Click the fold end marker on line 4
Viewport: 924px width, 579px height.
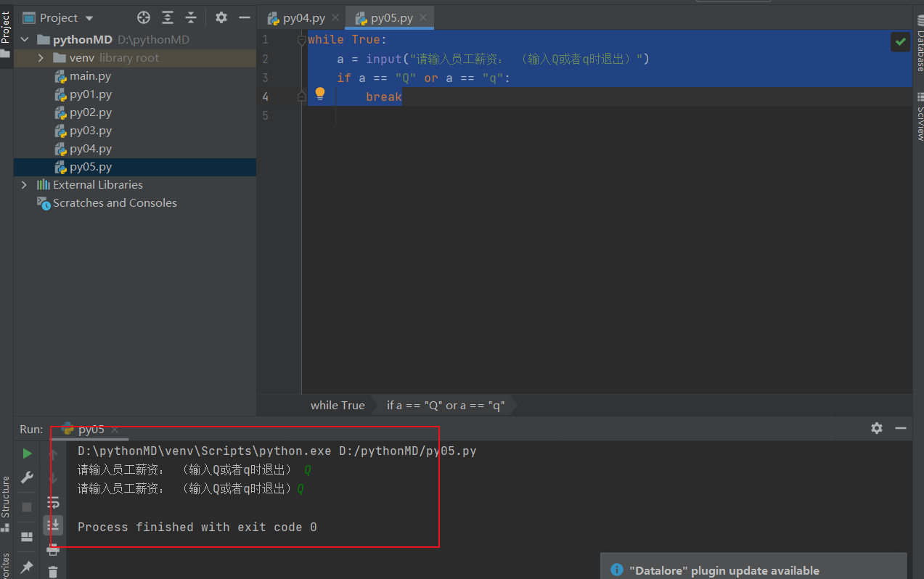(x=302, y=96)
